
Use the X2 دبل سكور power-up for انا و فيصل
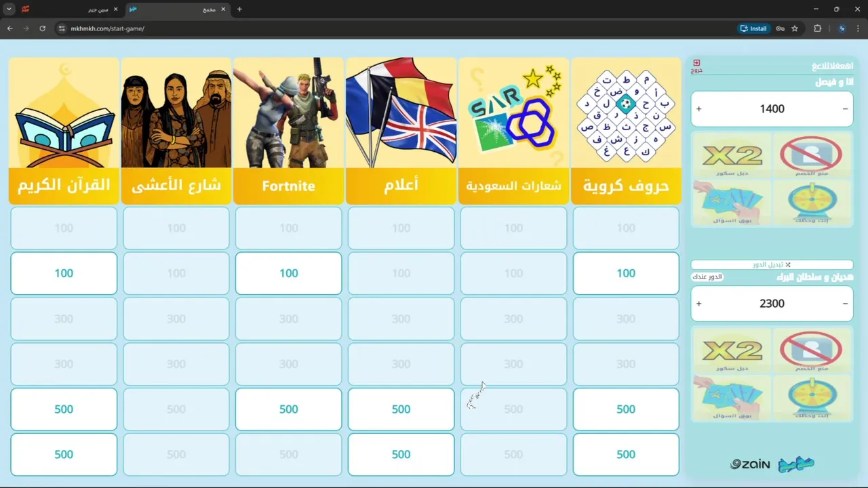[732, 155]
